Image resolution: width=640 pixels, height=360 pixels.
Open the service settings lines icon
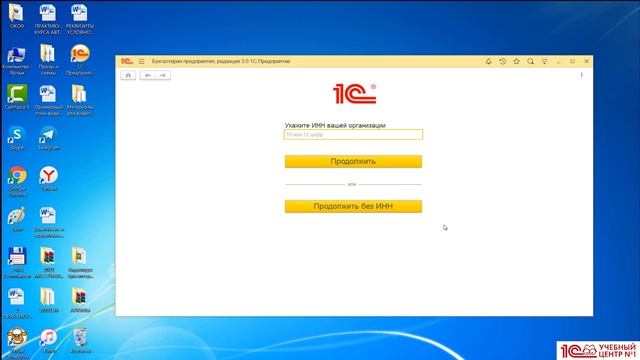click(544, 61)
